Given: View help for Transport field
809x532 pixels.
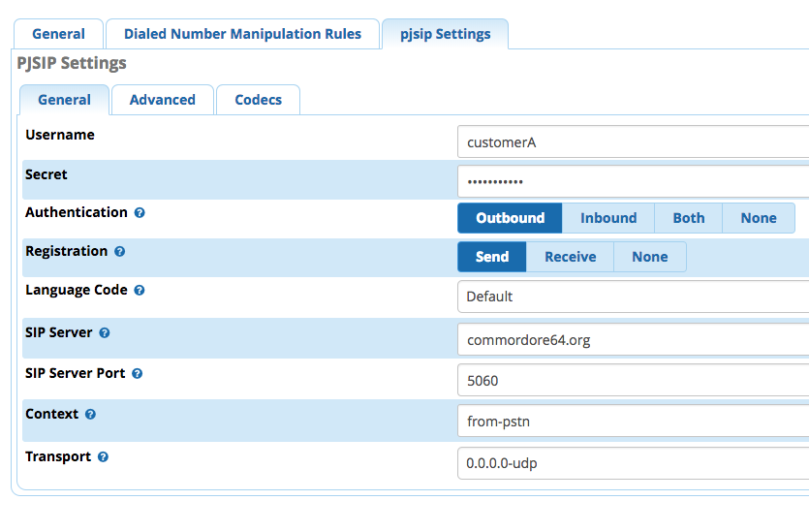Looking at the screenshot, I should (104, 457).
